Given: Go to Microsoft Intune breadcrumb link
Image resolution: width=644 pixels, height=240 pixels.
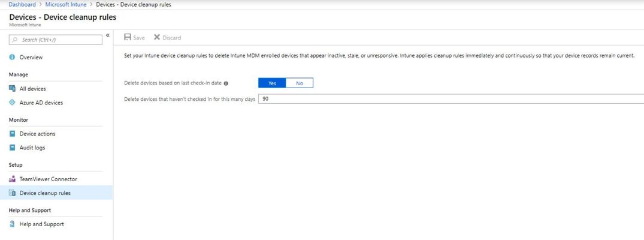Looking at the screenshot, I should pyautogui.click(x=66, y=5).
